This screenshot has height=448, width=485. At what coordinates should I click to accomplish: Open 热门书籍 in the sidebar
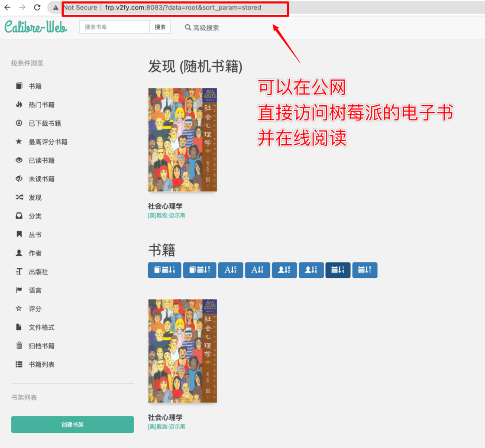[42, 105]
